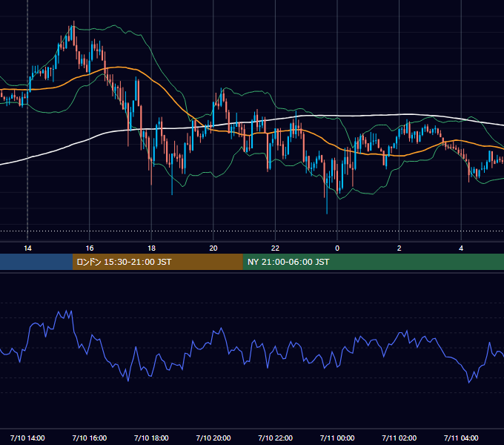
Task: Click the 7/10 14:00 date label
Action: tap(27, 438)
